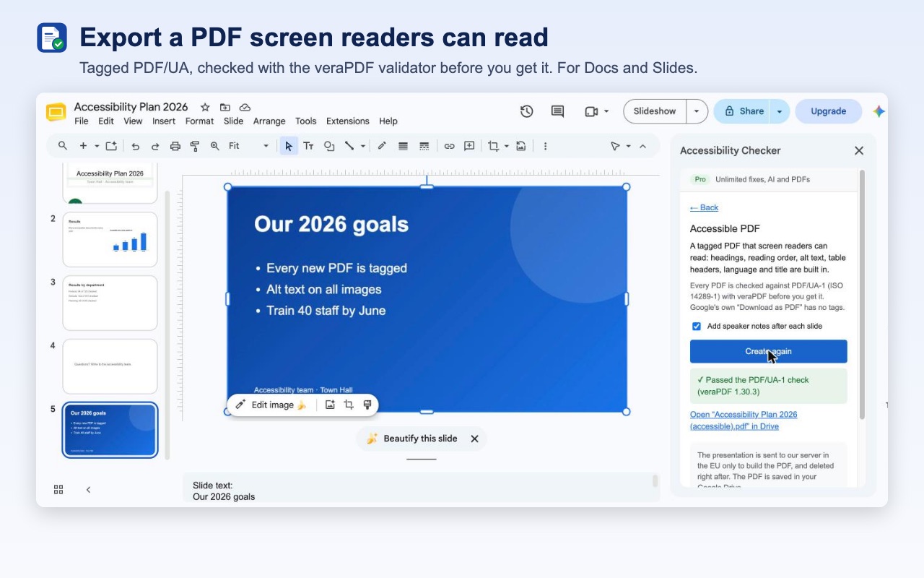
Task: Click the zoom icon in toolbar
Action: coord(214,146)
